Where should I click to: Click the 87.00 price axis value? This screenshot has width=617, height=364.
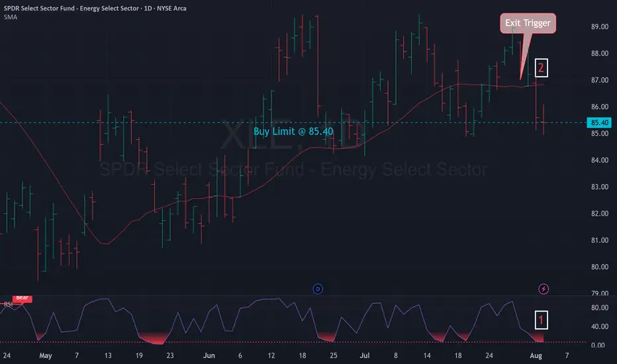click(599, 80)
